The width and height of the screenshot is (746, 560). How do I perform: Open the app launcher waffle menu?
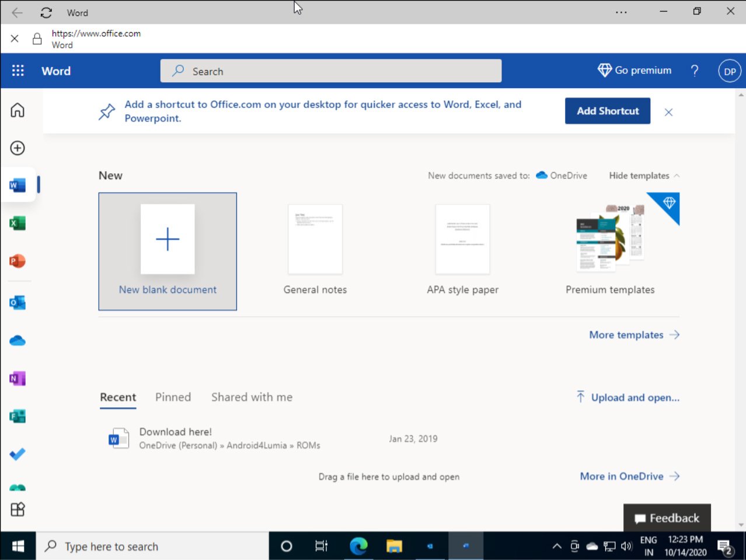pos(18,71)
